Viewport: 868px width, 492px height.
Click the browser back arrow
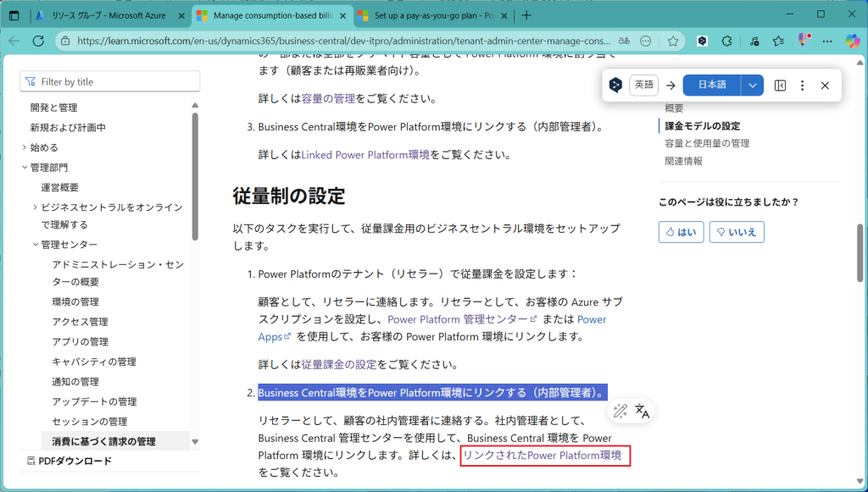coord(14,41)
